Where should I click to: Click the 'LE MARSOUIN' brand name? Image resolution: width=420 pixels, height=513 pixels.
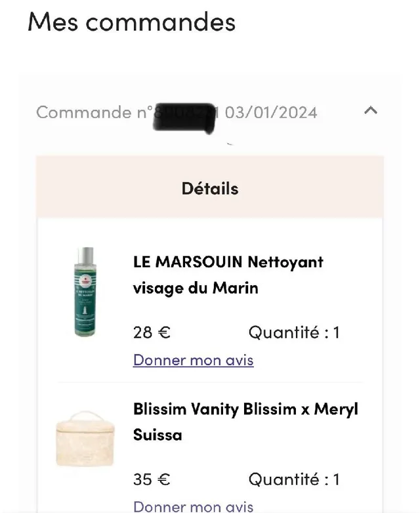pyautogui.click(x=188, y=262)
